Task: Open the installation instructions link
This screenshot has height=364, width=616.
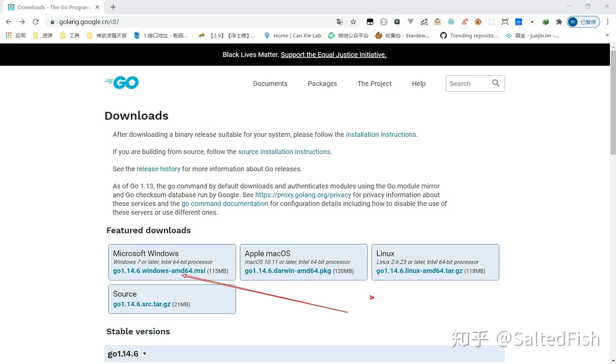Action: coord(381,134)
